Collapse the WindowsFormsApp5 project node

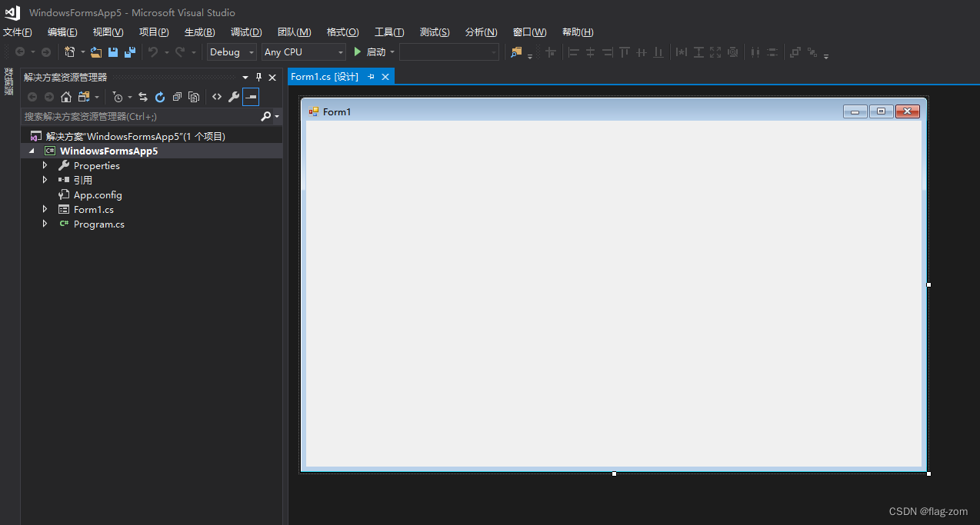pyautogui.click(x=32, y=151)
